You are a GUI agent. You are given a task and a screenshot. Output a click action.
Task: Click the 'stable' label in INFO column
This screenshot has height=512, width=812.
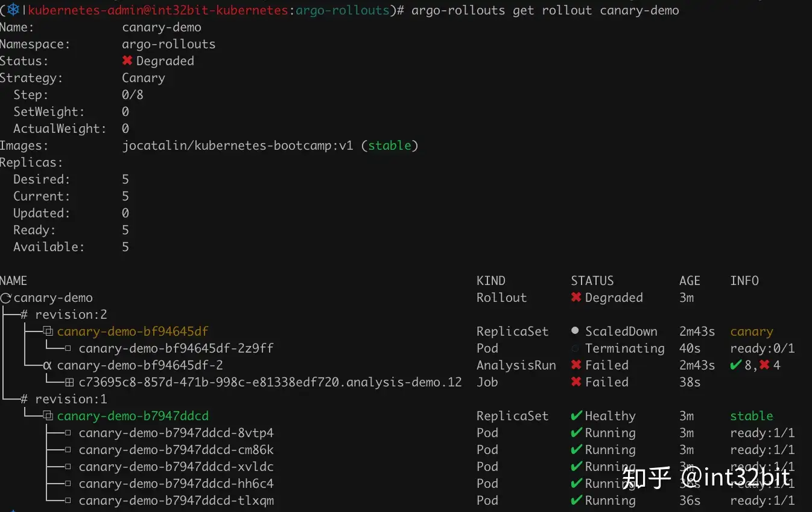click(x=752, y=416)
